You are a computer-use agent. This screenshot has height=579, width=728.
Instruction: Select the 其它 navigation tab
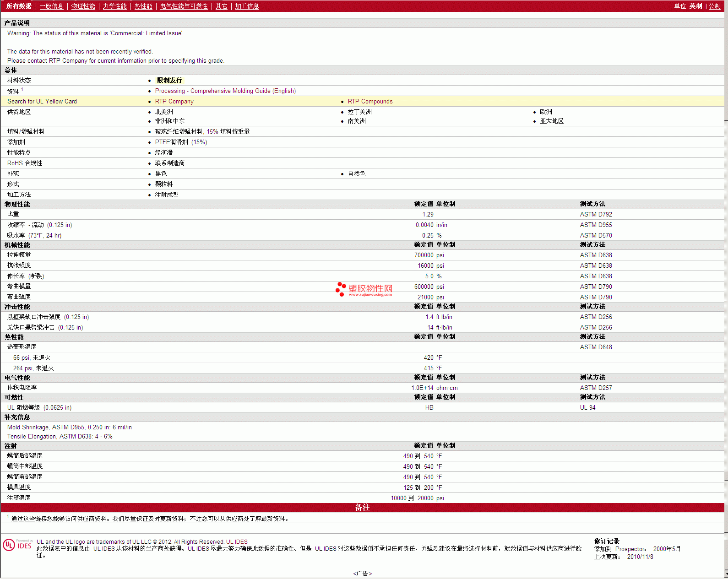click(x=221, y=6)
